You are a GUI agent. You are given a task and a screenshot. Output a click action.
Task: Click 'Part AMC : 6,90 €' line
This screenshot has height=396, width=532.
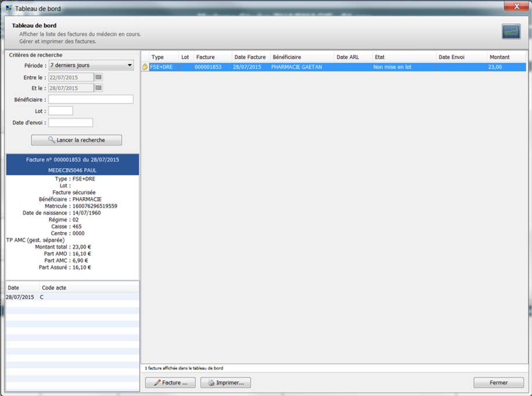pos(66,261)
